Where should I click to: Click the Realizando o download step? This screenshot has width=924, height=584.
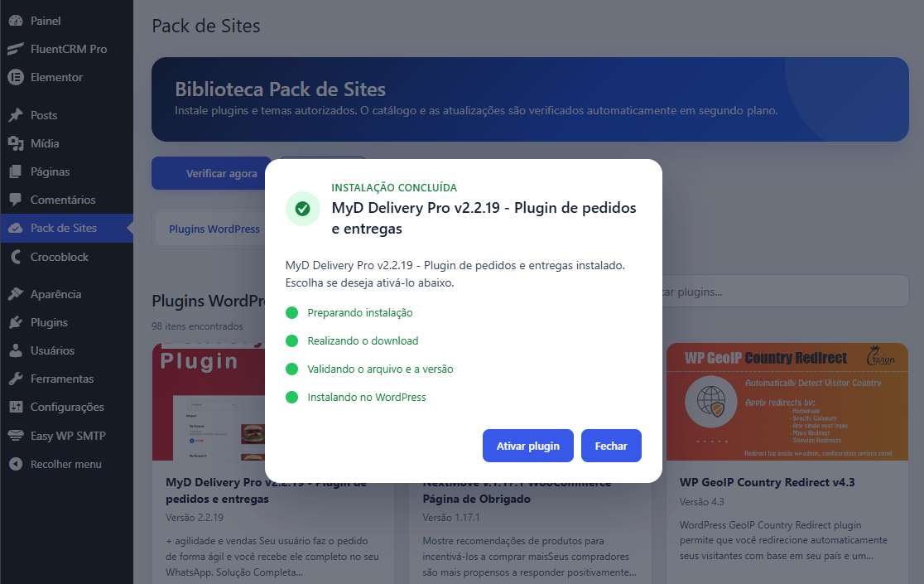[x=363, y=340]
